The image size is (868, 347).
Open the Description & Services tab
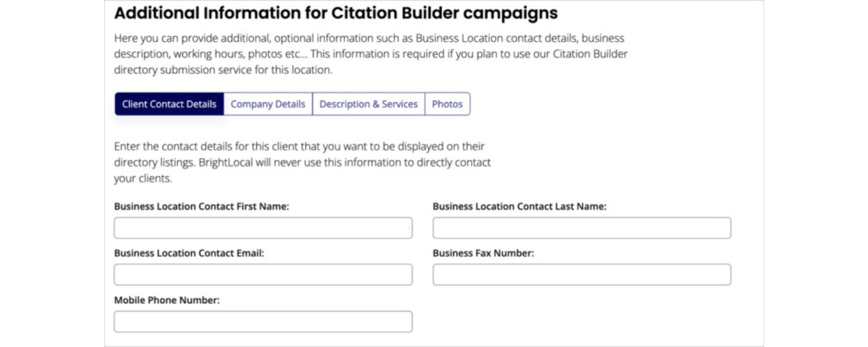(369, 104)
